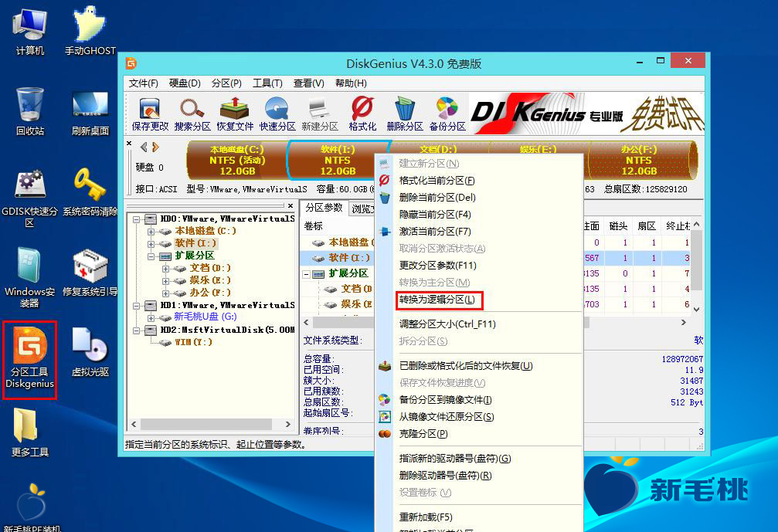The height and width of the screenshot is (532, 778).
Task: Expand the 办公 (F:) tree node
Action: pos(166,293)
